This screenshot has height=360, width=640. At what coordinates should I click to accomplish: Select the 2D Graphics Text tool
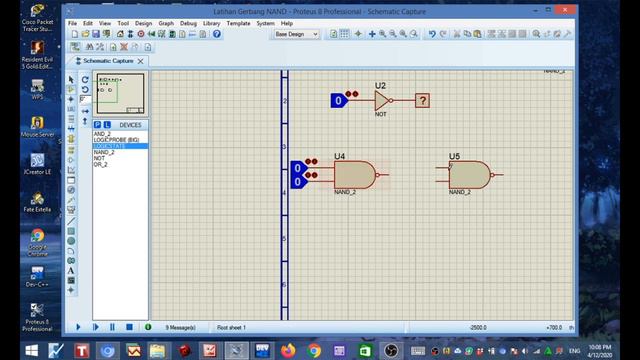(71, 271)
